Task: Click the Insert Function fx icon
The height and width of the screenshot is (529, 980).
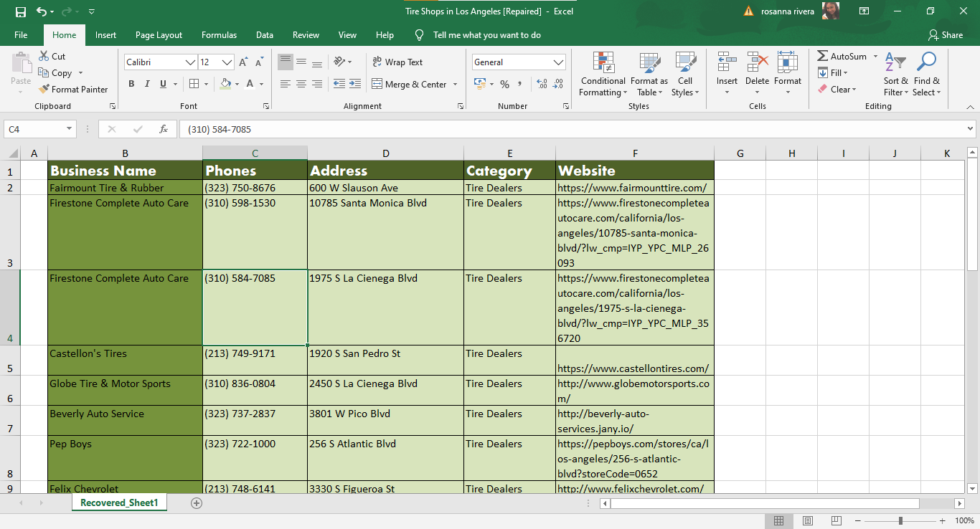Action: [164, 130]
